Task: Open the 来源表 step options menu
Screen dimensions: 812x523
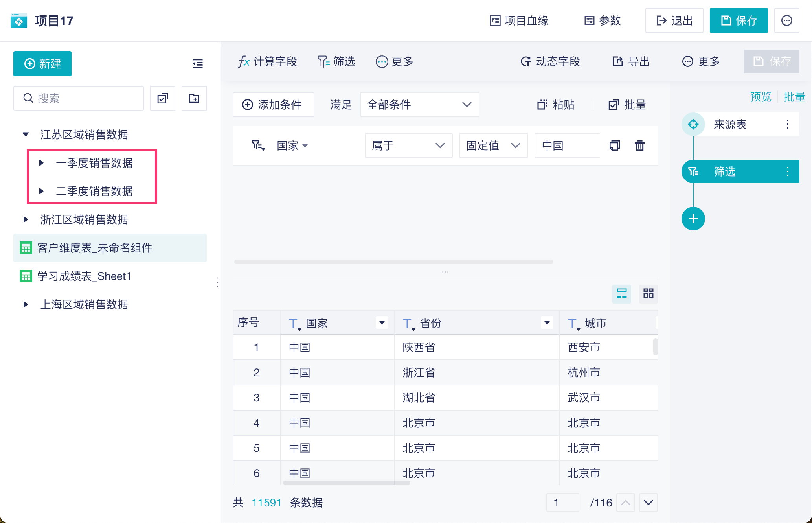Action: [787, 125]
